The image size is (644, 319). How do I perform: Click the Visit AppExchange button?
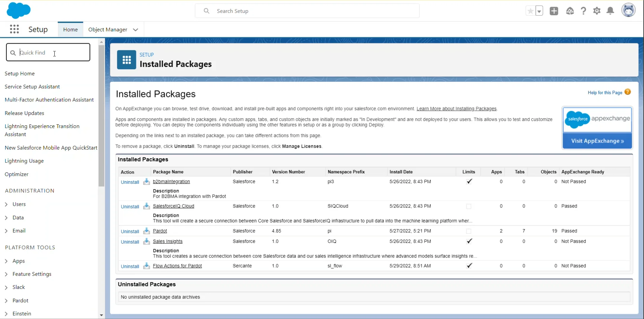(597, 141)
